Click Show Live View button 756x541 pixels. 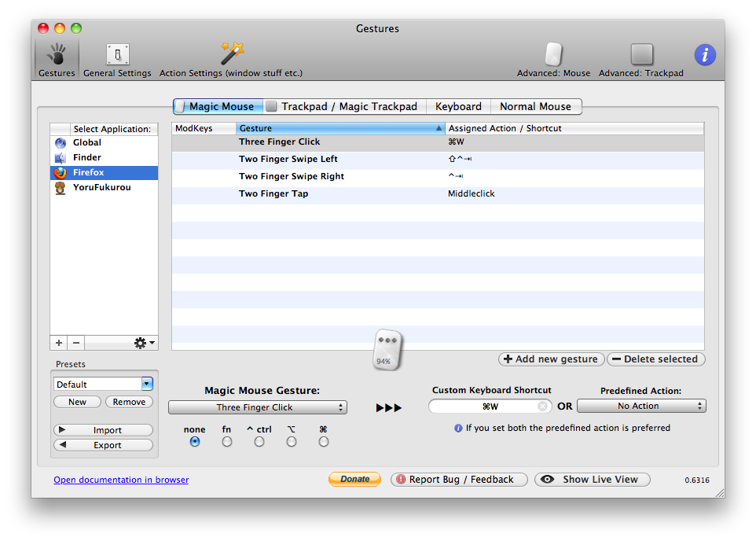[x=593, y=479]
